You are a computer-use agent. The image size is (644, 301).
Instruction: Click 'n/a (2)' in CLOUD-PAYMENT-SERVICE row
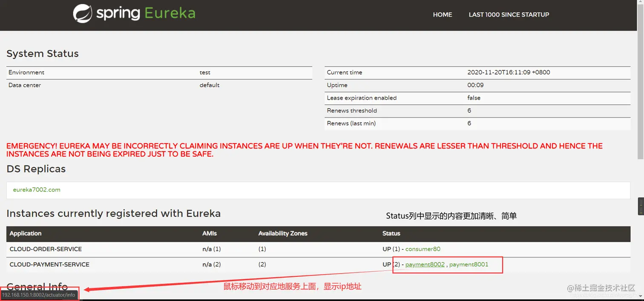pos(212,264)
